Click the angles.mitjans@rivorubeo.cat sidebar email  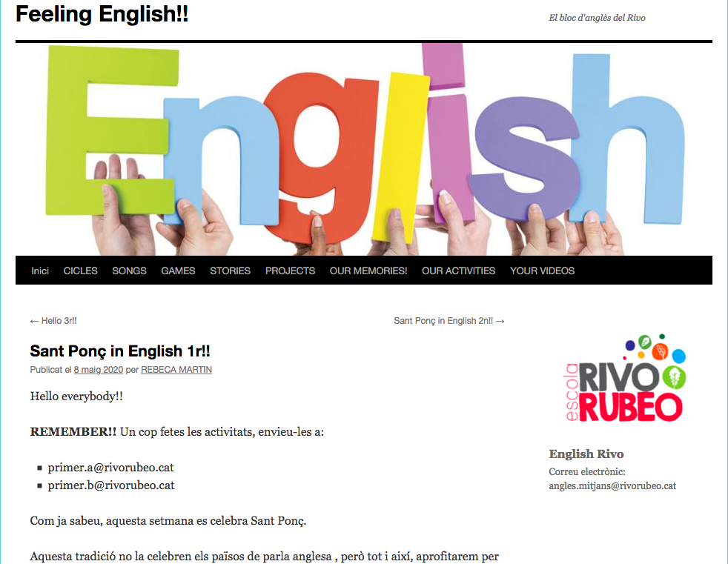coord(612,486)
